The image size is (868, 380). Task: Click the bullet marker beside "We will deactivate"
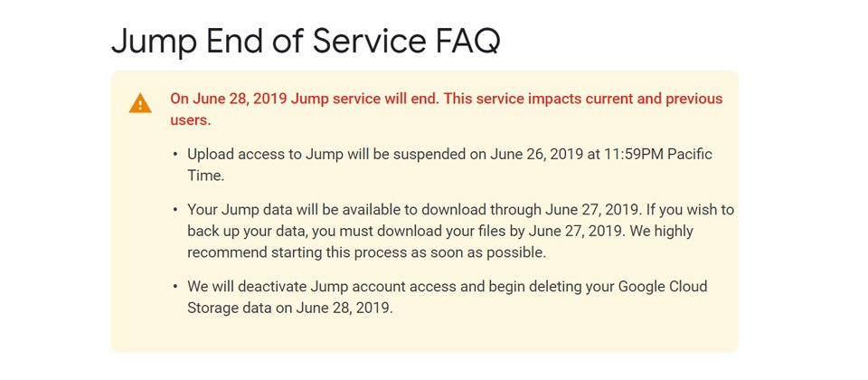click(x=175, y=287)
